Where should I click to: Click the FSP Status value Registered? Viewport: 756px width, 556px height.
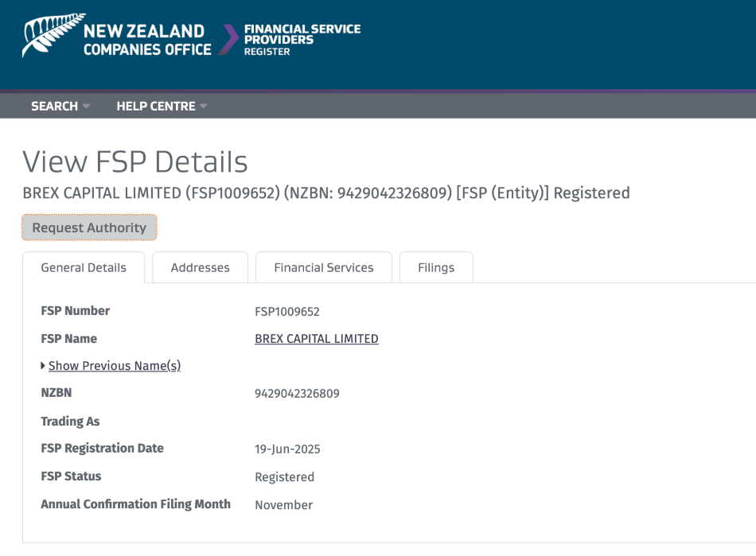click(284, 477)
